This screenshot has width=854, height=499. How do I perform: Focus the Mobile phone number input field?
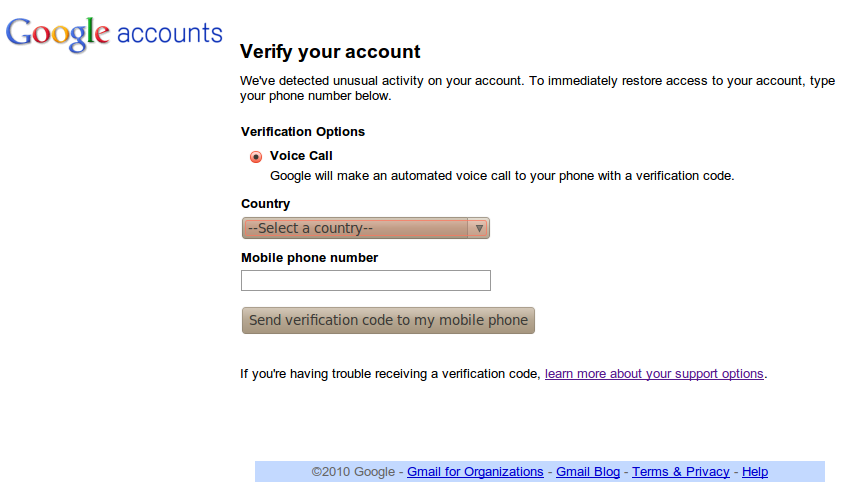tap(366, 281)
